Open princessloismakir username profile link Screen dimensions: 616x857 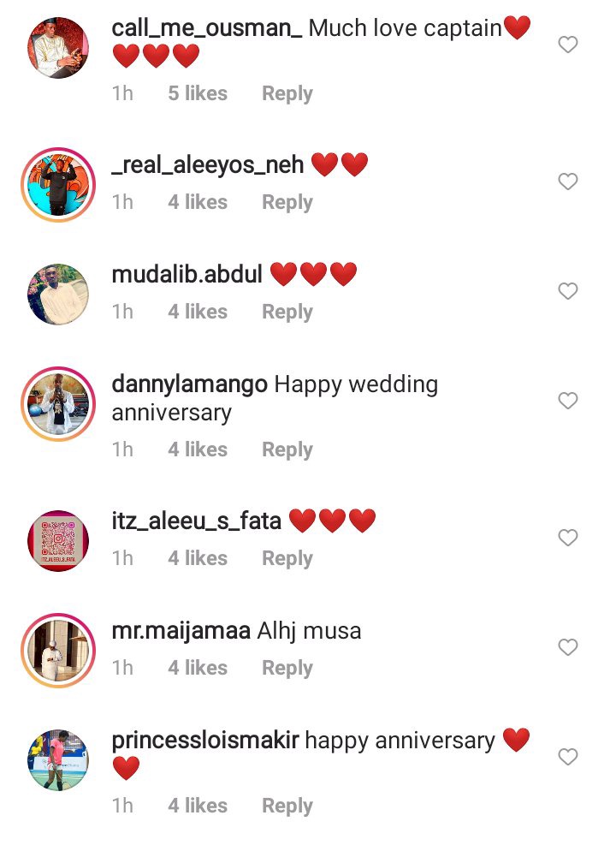(x=205, y=741)
